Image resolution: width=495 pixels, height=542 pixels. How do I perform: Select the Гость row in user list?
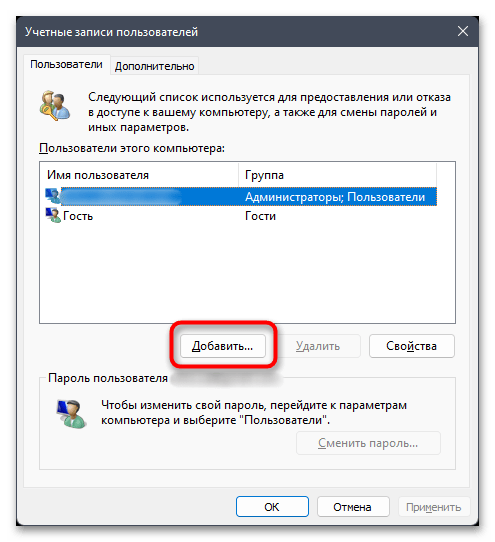[x=241, y=216]
